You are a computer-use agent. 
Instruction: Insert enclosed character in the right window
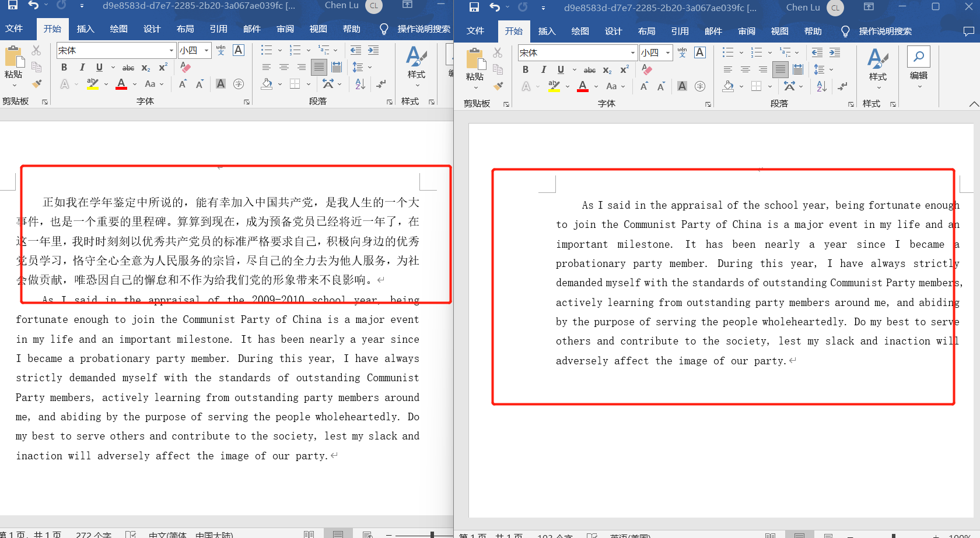pos(700,87)
